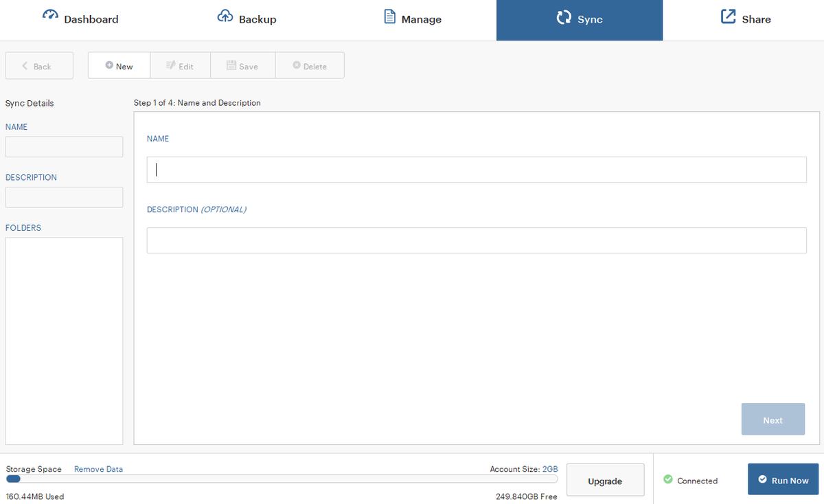Viewport: 824px width, 504px height.
Task: Click the 2GB account size link
Action: [550, 468]
